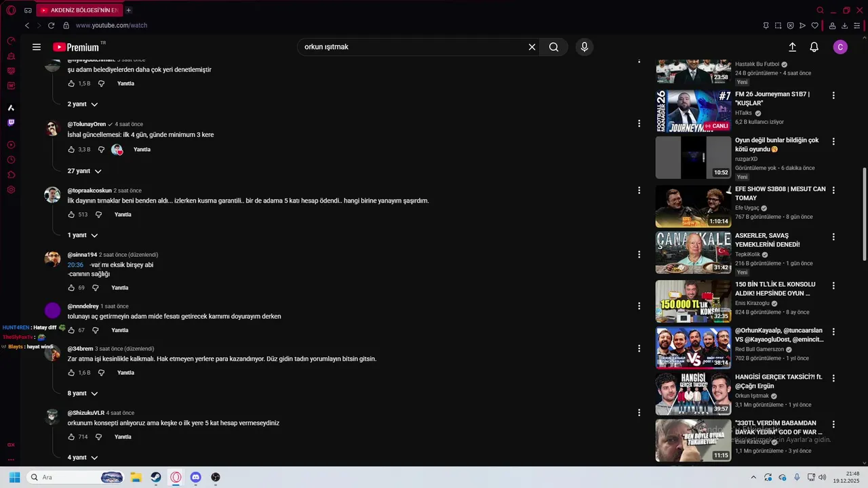The image size is (868, 488).
Task: Start voice search with microphone
Action: point(585,47)
